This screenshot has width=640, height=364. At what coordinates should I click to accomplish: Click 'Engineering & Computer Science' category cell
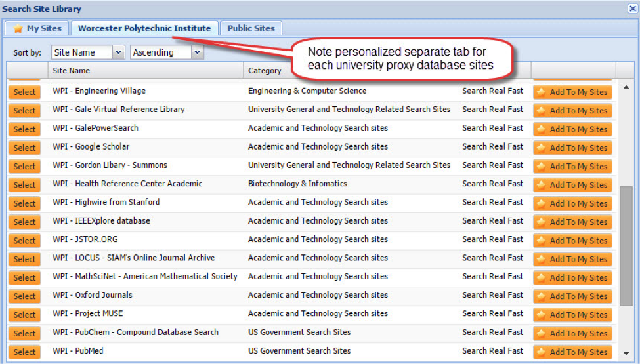(307, 91)
